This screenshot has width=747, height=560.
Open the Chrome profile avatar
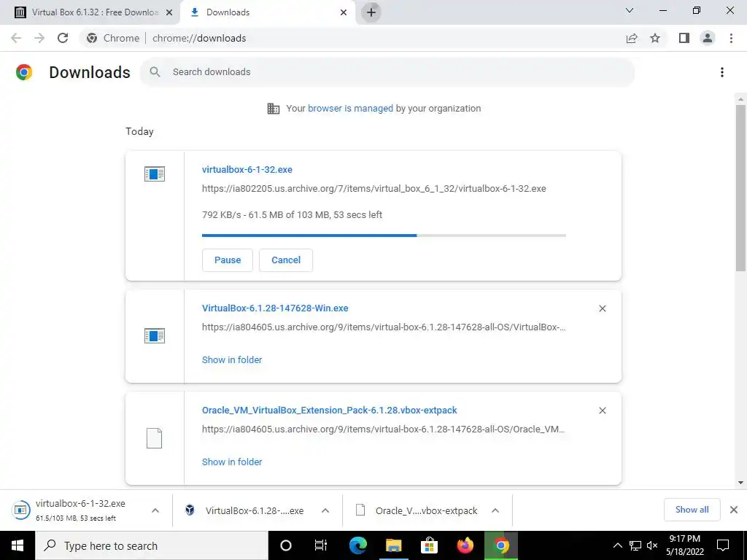pyautogui.click(x=708, y=38)
